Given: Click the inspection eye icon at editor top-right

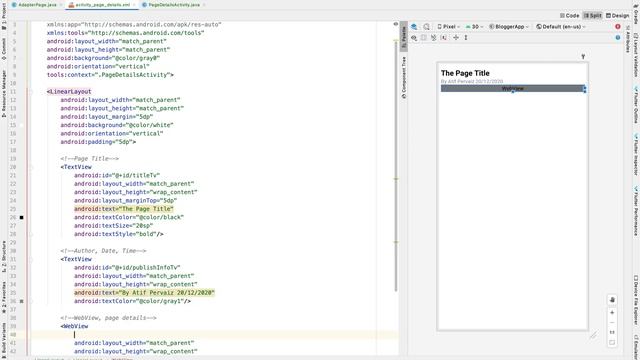Looking at the screenshot, I should click(x=396, y=24).
